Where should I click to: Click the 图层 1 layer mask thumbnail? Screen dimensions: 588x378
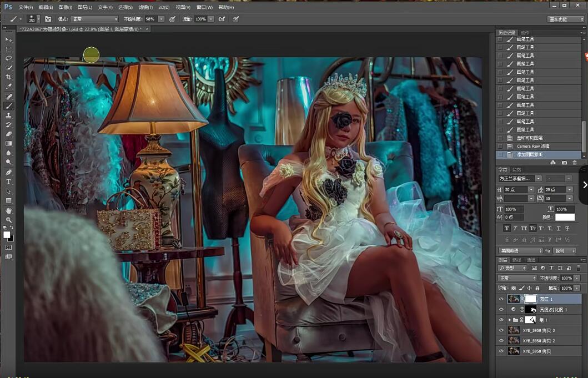(531, 299)
